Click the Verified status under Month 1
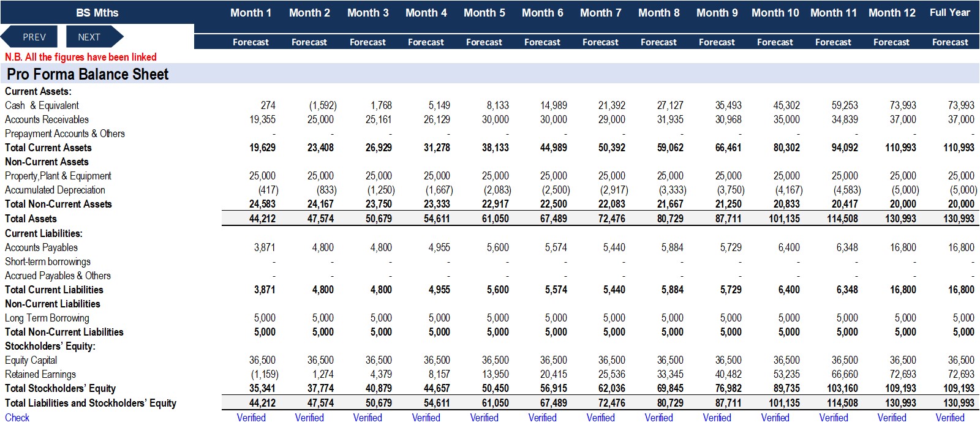Viewport: 980px width, 425px height. (251, 418)
